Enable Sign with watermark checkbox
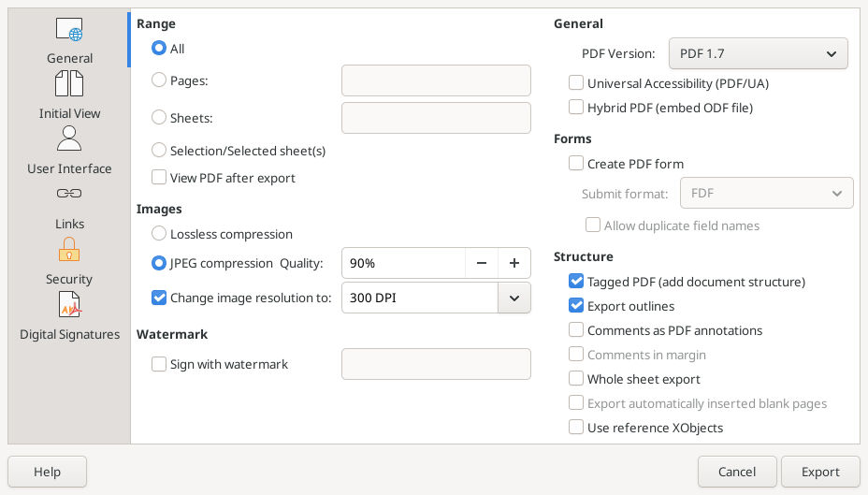 click(159, 364)
